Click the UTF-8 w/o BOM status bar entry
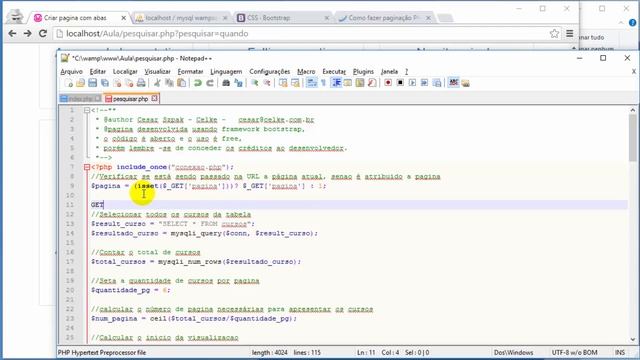Image resolution: width=640 pixels, height=360 pixels. point(574,352)
